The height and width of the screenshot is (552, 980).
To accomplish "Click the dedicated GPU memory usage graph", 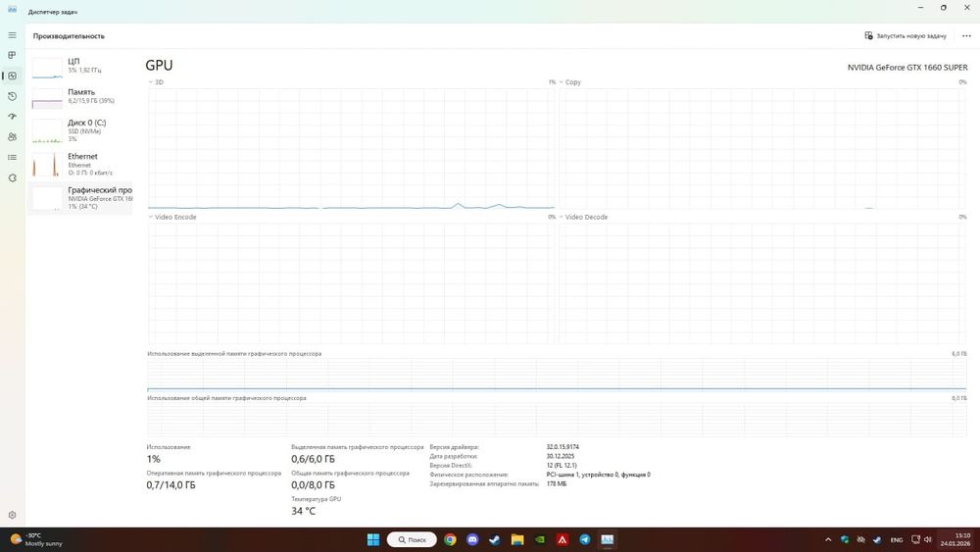I will [557, 376].
